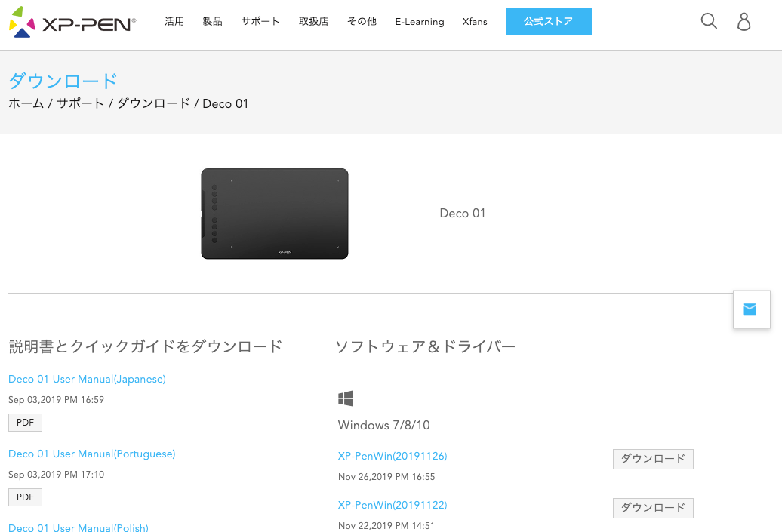
Task: Click the date Nov 22,2019 PM 14:51
Action: pyautogui.click(x=386, y=525)
